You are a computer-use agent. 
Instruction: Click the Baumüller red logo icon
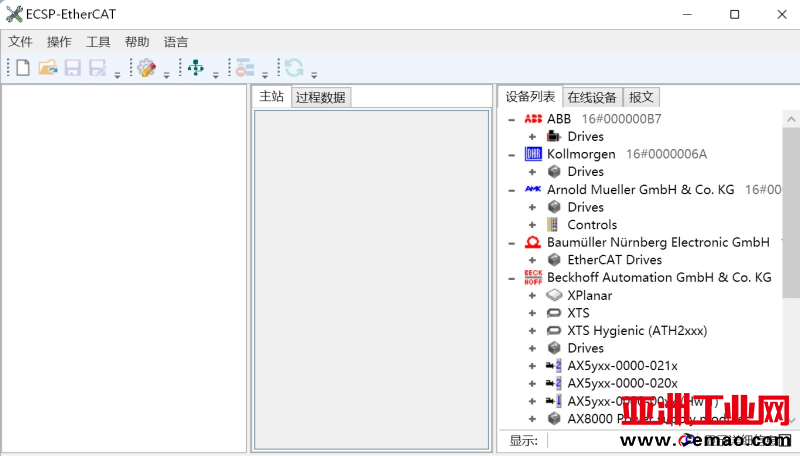533,242
